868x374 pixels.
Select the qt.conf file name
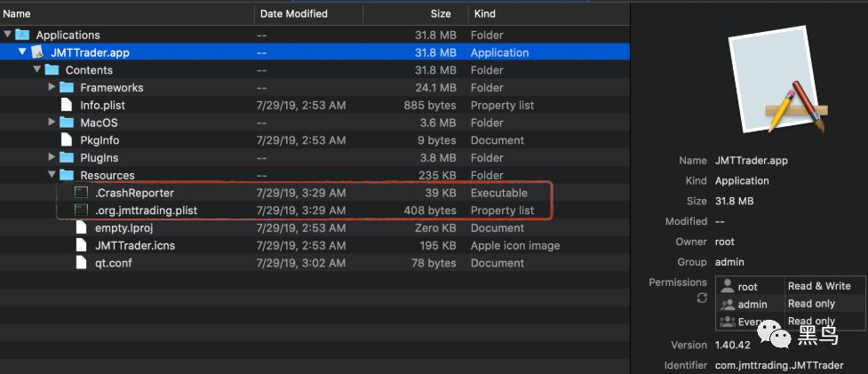click(x=114, y=263)
